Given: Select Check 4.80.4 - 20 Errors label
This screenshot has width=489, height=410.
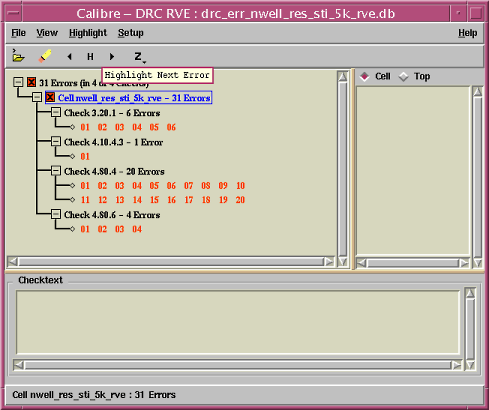Looking at the screenshot, I should click(x=114, y=172).
